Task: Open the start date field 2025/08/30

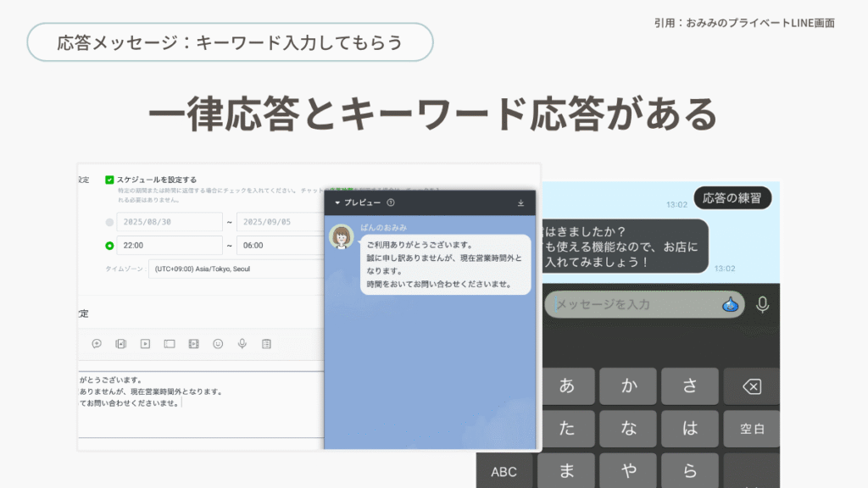Action: click(171, 222)
